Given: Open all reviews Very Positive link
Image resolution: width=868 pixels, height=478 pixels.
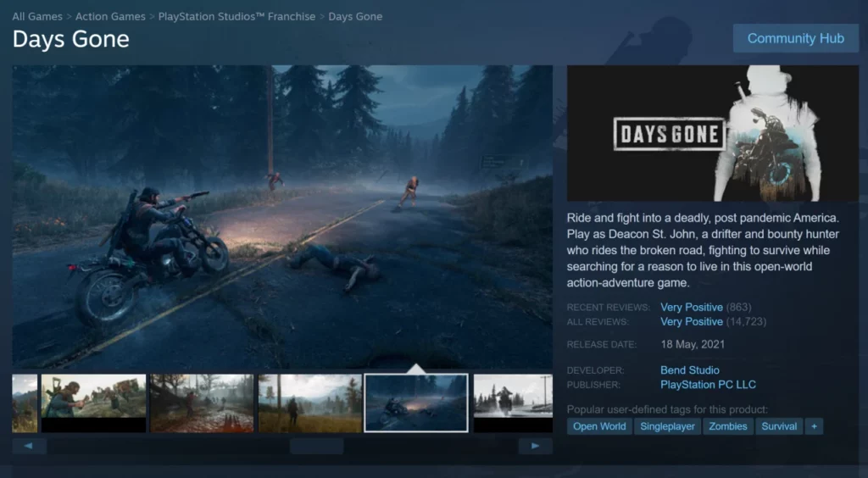Looking at the screenshot, I should 692,321.
